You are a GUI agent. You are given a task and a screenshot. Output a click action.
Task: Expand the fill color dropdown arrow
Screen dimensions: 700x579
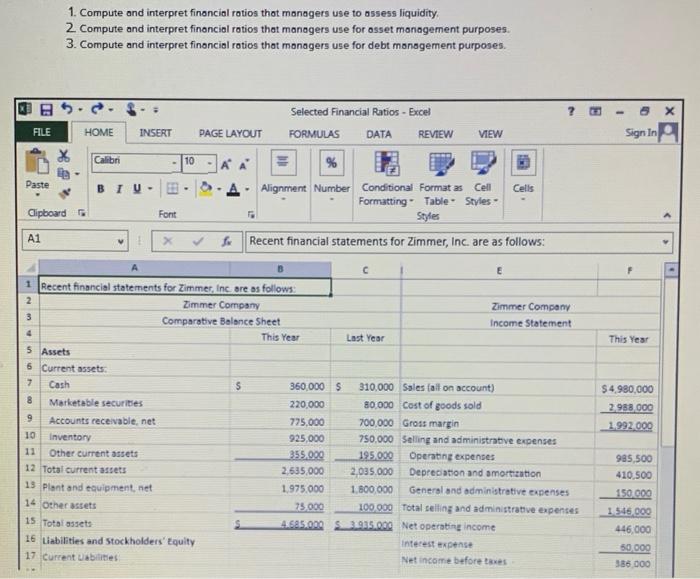219,189
